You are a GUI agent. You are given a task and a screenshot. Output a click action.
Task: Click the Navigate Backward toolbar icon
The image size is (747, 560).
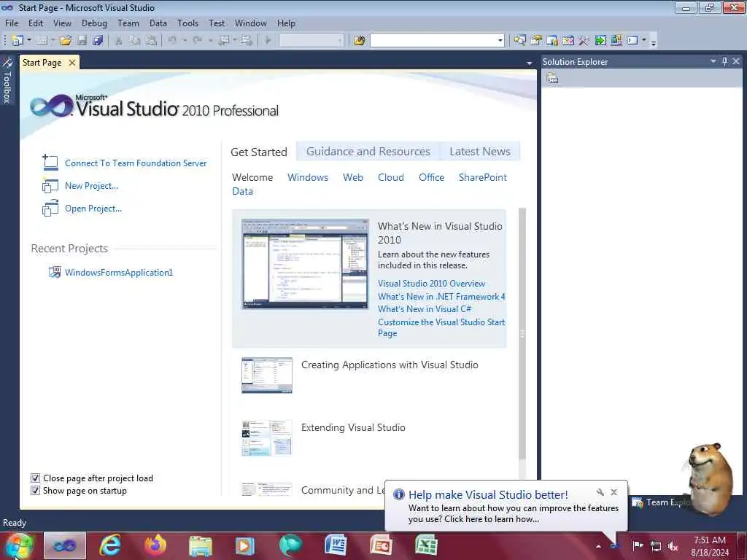[x=223, y=41]
